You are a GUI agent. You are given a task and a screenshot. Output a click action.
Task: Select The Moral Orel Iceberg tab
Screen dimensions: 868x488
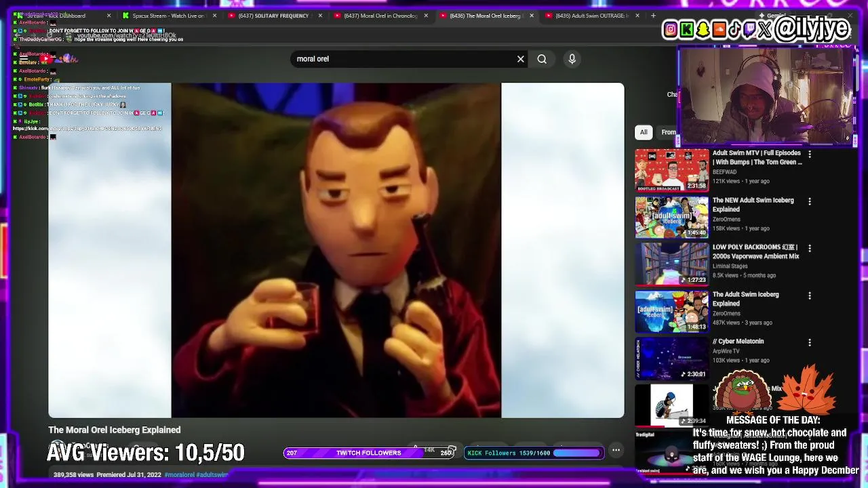(x=487, y=16)
